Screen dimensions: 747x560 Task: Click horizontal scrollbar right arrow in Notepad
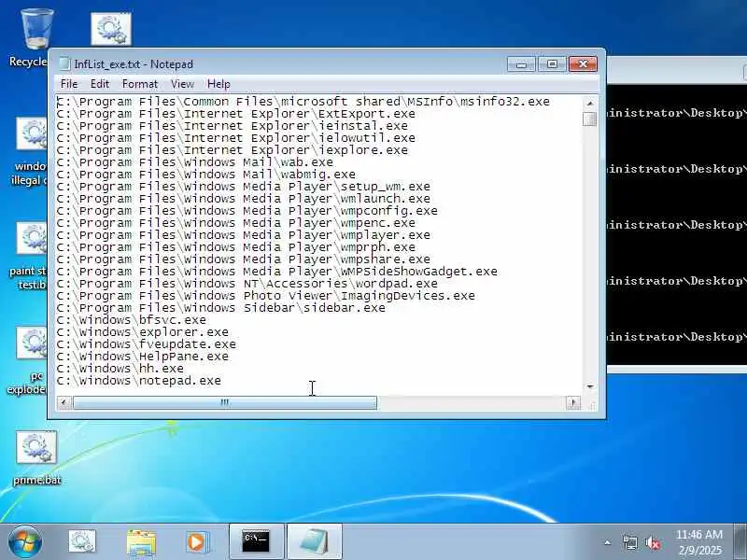pos(573,403)
